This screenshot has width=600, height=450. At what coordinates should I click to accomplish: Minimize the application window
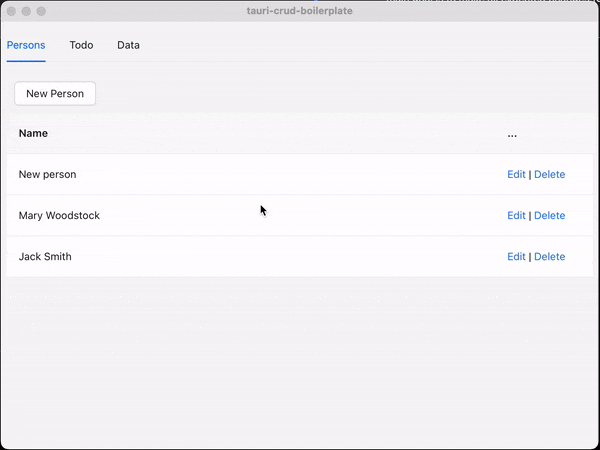26,11
